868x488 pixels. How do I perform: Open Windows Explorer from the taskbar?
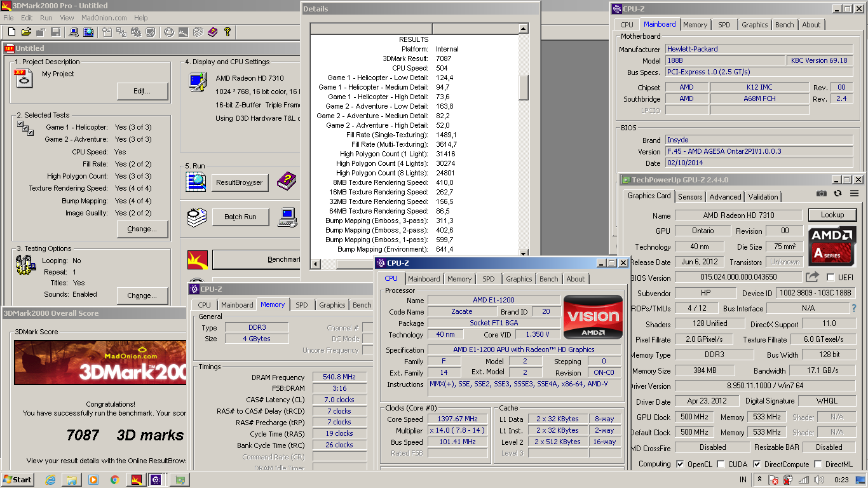tap(72, 480)
